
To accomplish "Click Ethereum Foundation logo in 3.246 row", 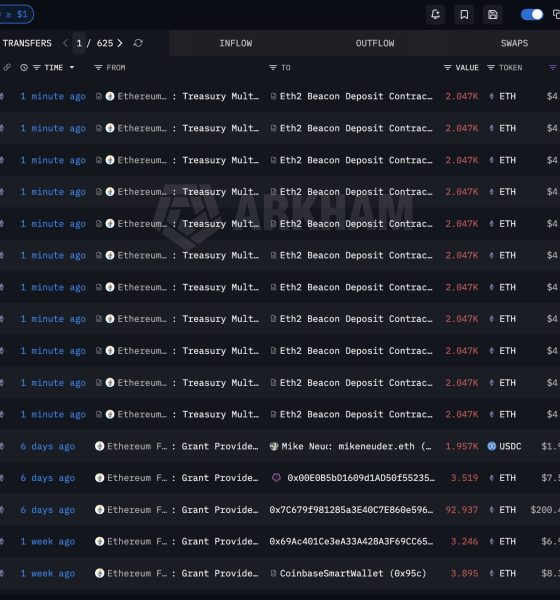I will 100,541.
